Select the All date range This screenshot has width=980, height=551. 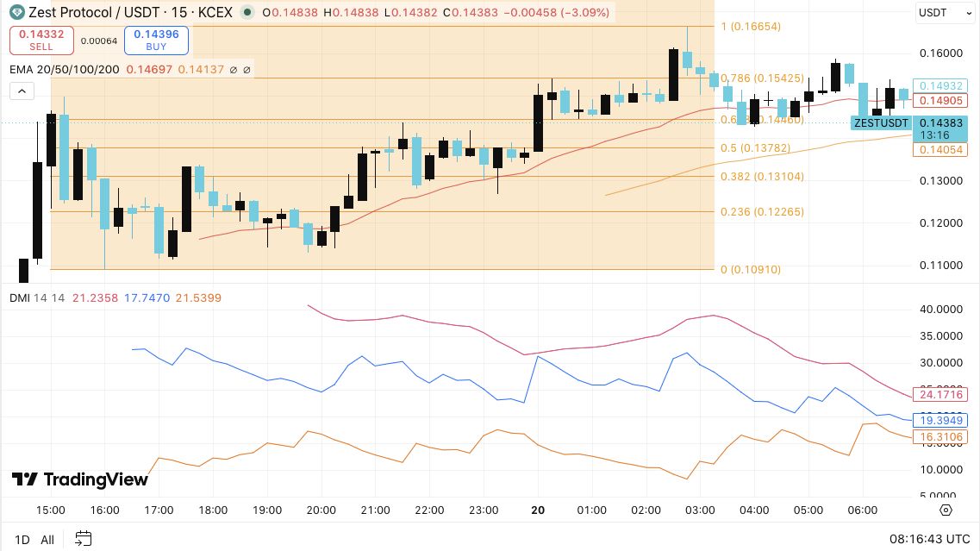[x=47, y=539]
